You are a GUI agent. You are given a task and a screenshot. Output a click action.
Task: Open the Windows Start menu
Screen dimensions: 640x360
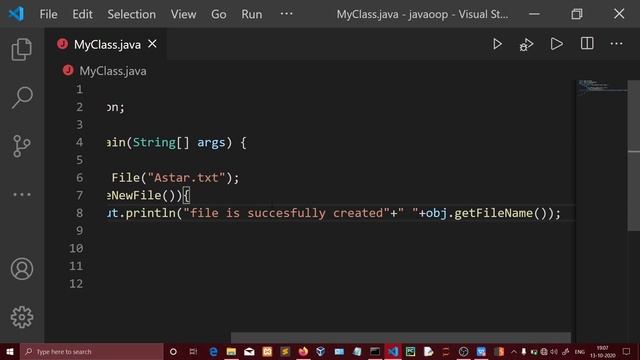pos(10,351)
